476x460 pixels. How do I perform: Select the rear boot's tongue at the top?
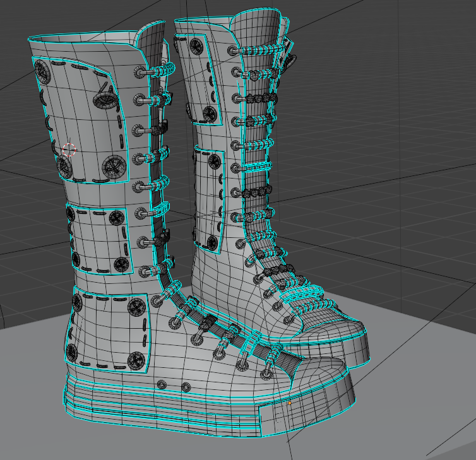(x=256, y=29)
